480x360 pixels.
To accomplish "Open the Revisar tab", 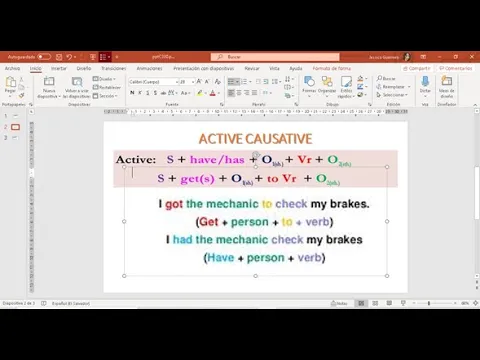I will (x=252, y=68).
